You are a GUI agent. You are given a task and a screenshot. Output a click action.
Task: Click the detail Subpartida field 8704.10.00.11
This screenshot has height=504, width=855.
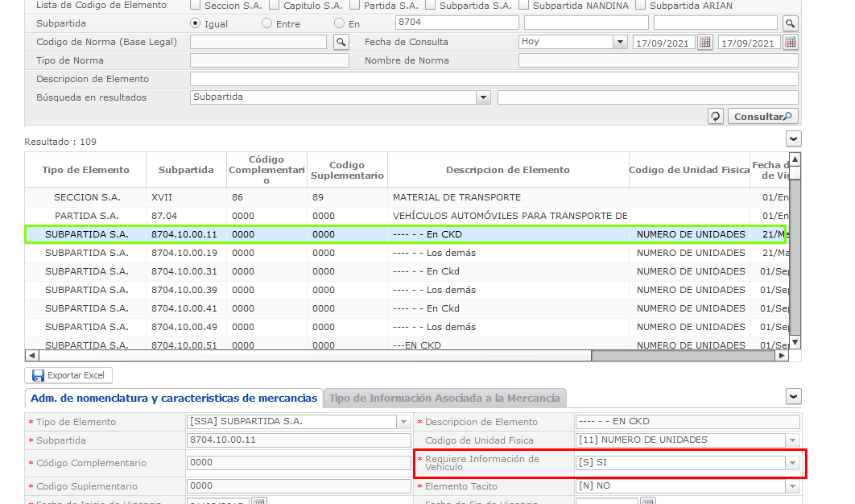click(299, 440)
